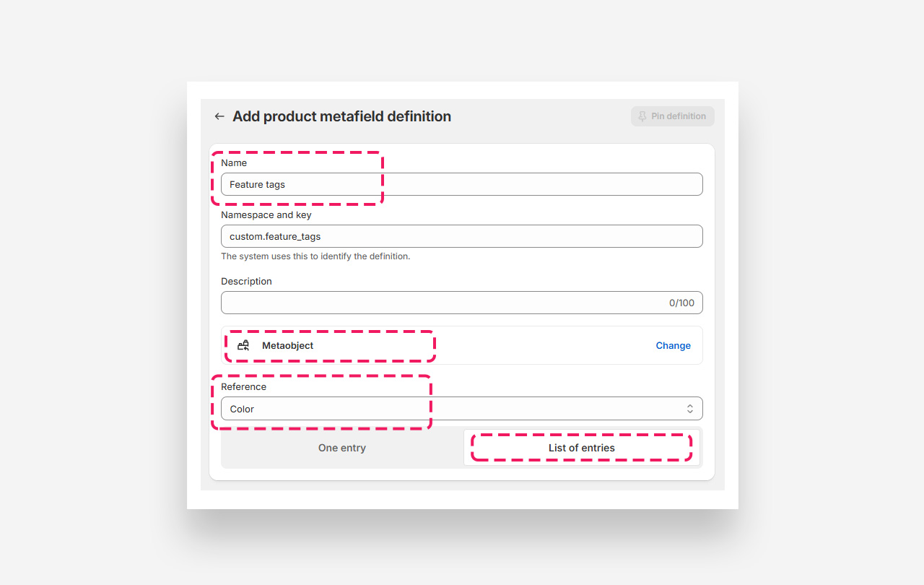Select the List of entries option
Image resolution: width=924 pixels, height=585 pixels.
(582, 448)
